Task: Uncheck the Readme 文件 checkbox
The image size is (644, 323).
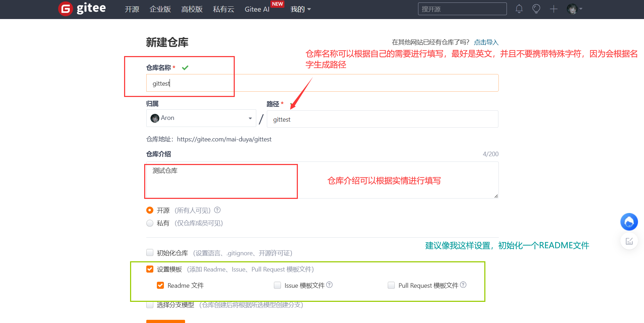Action: point(160,285)
